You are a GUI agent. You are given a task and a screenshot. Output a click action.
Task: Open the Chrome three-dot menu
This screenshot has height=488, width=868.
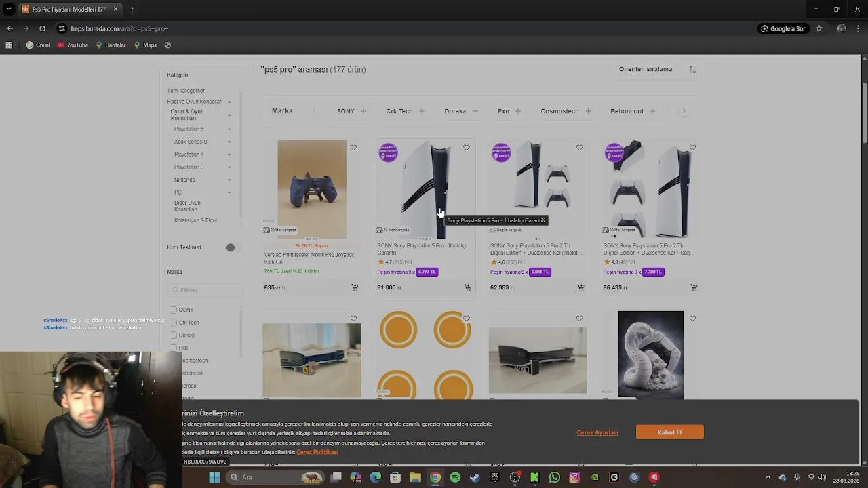859,28
